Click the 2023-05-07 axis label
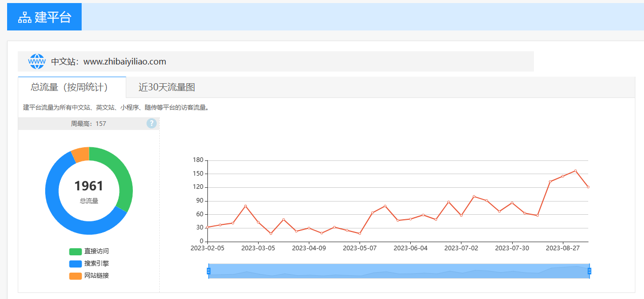This screenshot has width=644, height=299. click(360, 248)
